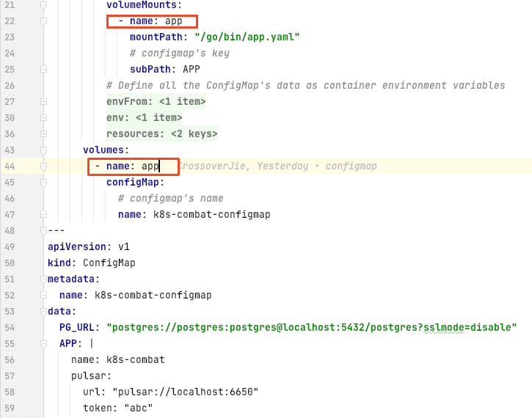
Task: Click the comment about container environment variables
Action: [306, 85]
